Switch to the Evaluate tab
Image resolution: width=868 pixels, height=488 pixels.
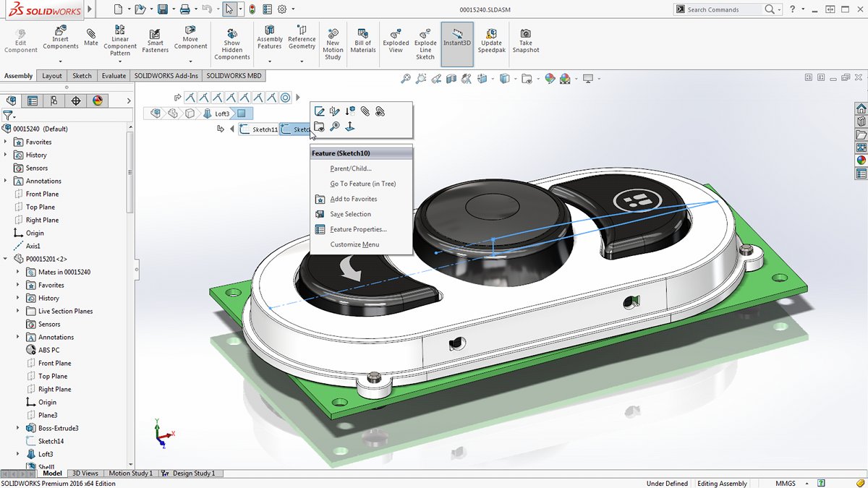click(x=114, y=76)
